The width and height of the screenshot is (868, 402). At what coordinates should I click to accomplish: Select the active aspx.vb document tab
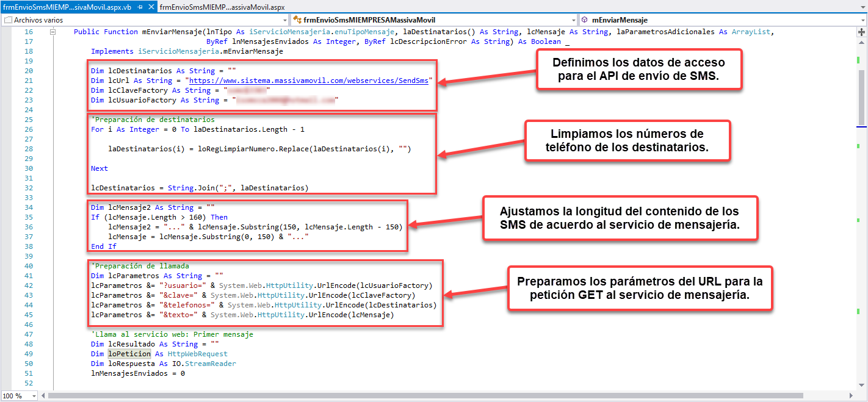(67, 7)
